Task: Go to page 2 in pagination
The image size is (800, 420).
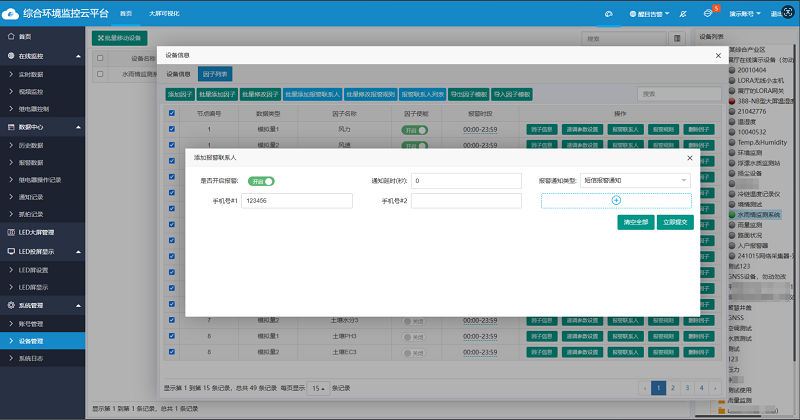Action: click(673, 387)
